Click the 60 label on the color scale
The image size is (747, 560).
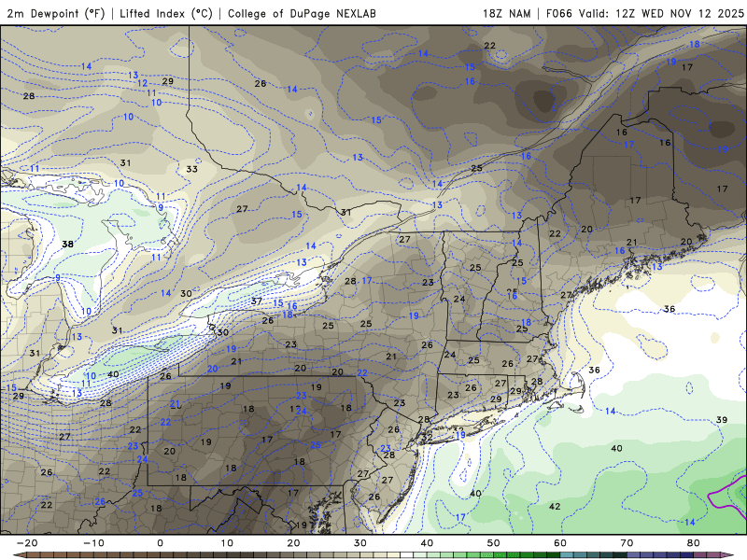pos(560,543)
